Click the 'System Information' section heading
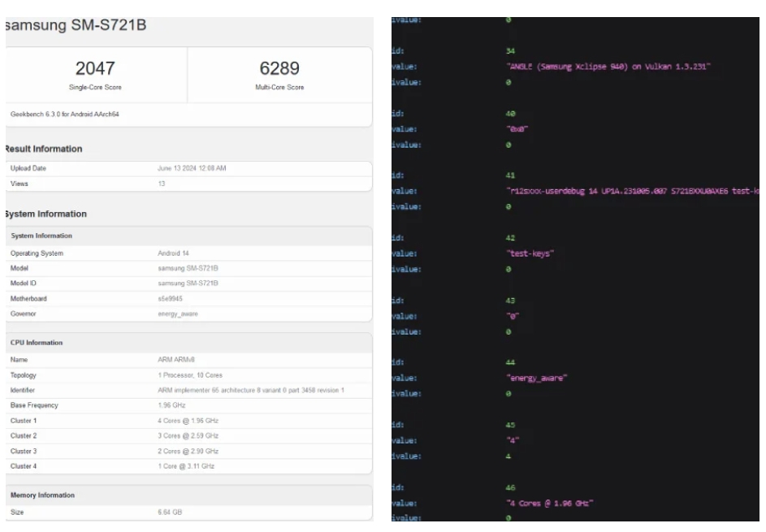This screenshot has height=532, width=766. (x=46, y=214)
